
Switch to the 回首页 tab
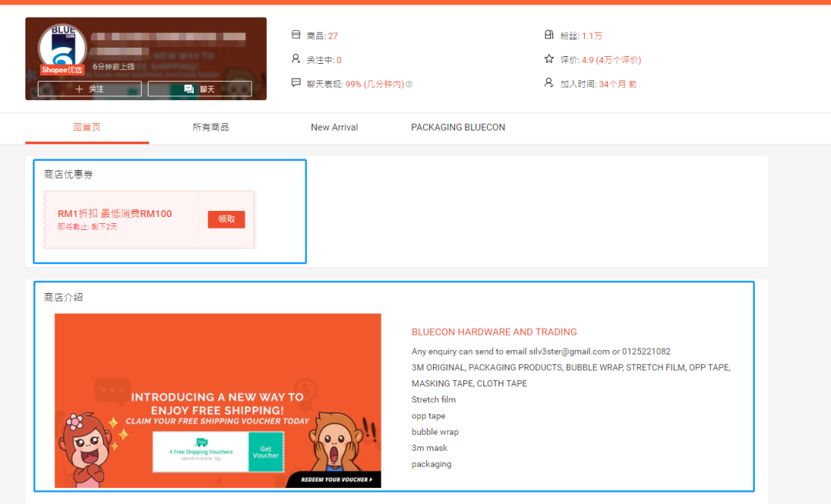[87, 127]
